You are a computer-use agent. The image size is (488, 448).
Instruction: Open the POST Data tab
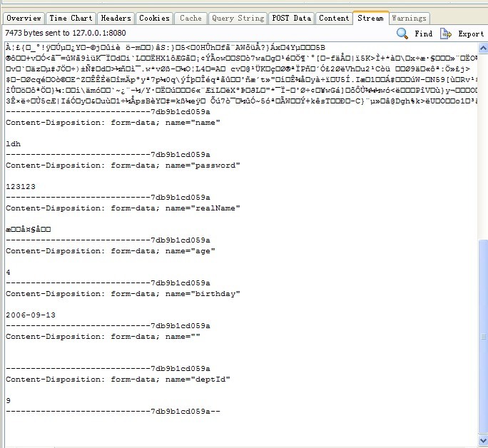[x=292, y=18]
